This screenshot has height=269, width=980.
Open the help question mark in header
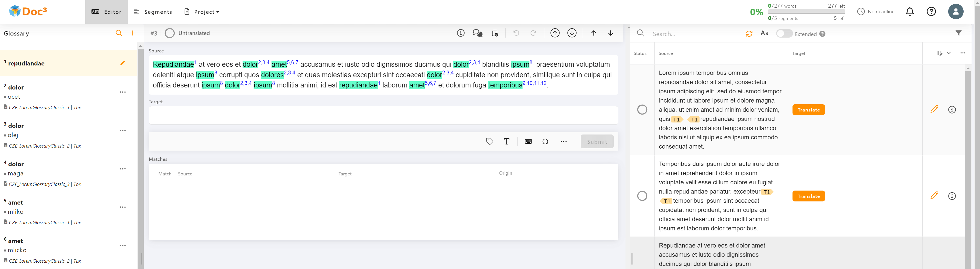click(931, 12)
